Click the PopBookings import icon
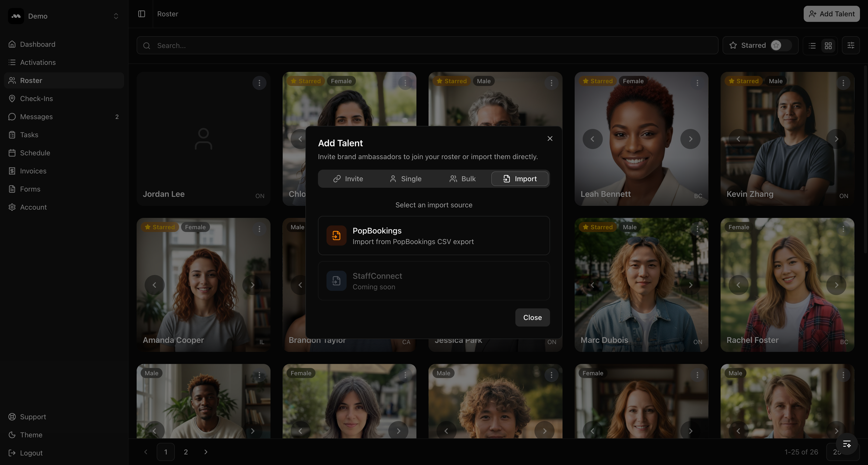The height and width of the screenshot is (465, 868). pos(336,235)
